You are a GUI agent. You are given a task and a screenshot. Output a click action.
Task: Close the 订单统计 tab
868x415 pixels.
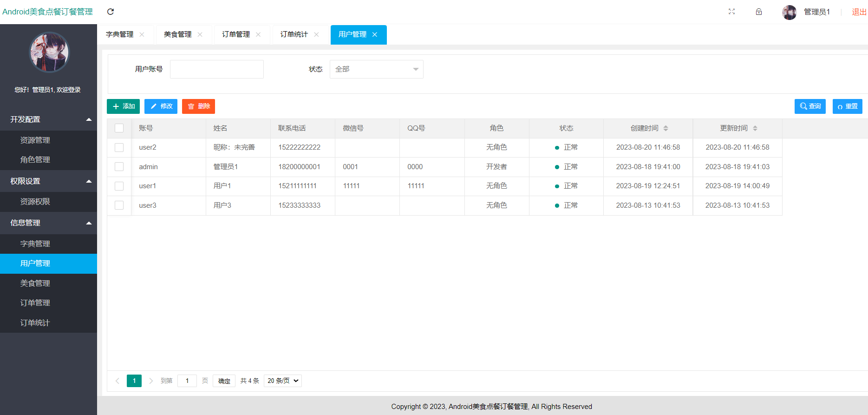coord(316,34)
